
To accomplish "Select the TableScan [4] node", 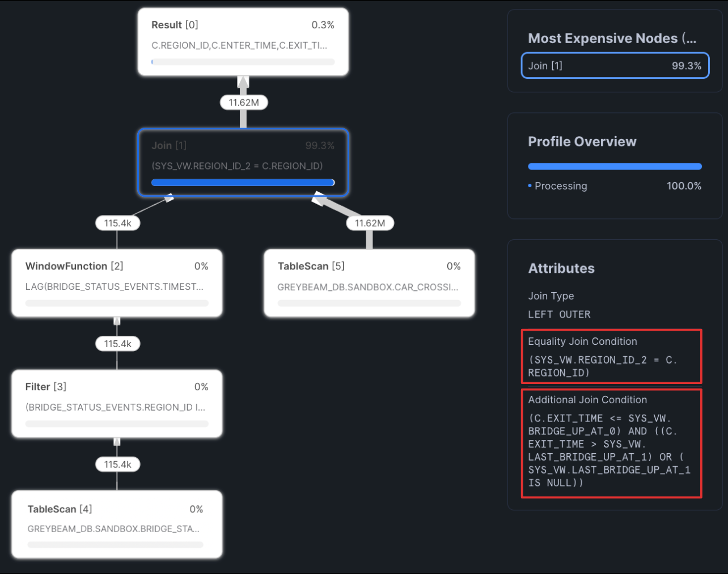I will coord(117,525).
